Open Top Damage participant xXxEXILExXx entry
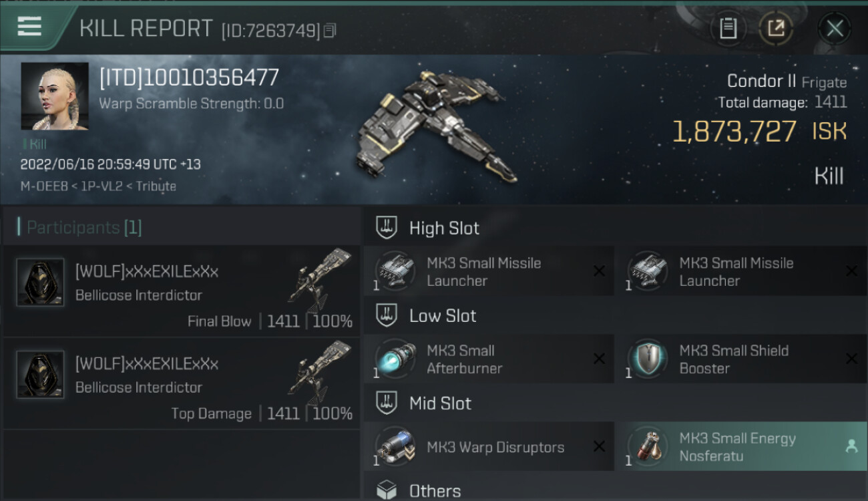 [x=181, y=383]
